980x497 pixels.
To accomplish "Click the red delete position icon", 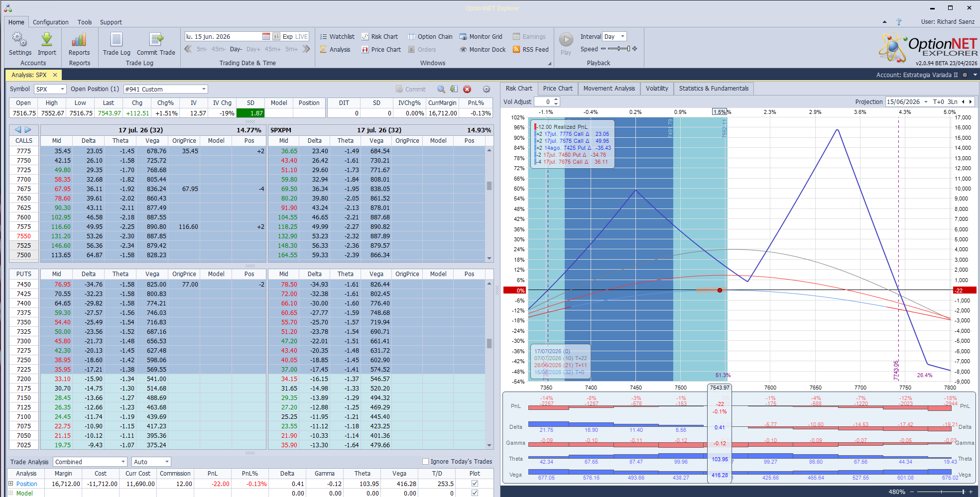I will coord(467,89).
